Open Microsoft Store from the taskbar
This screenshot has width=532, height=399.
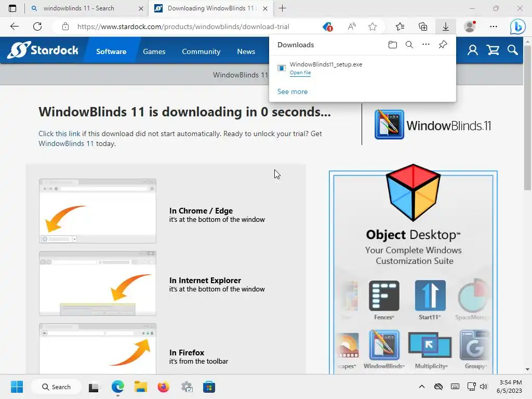pyautogui.click(x=209, y=387)
